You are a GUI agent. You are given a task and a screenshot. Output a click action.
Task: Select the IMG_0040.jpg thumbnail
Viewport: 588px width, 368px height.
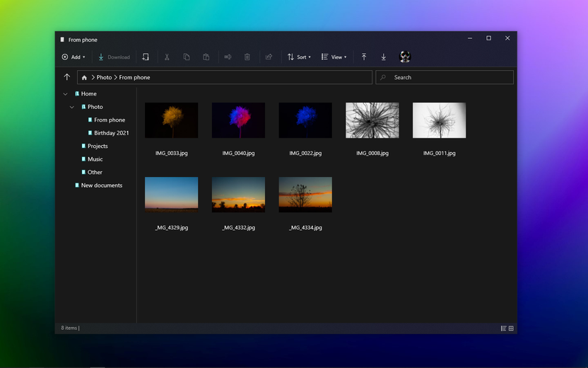point(238,120)
